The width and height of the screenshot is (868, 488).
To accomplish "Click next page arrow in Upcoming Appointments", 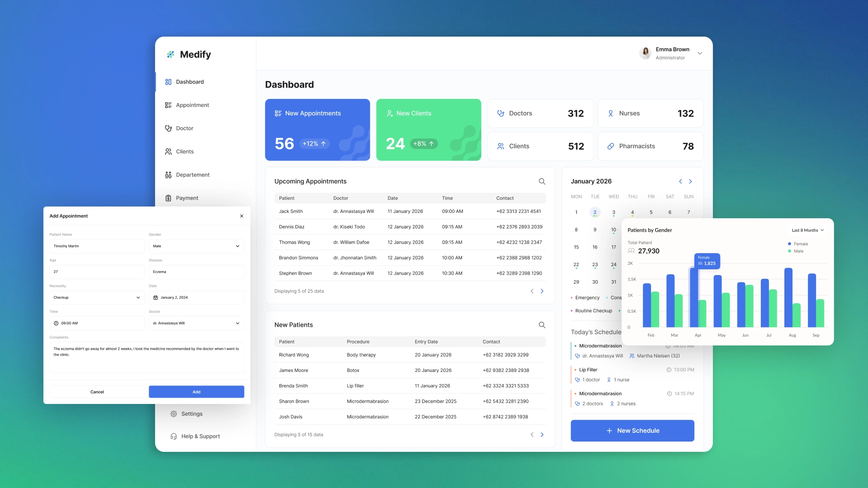I will (542, 291).
